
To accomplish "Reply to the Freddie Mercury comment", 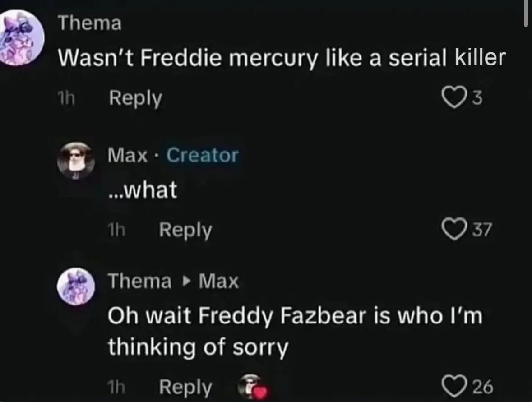I will 135,98.
